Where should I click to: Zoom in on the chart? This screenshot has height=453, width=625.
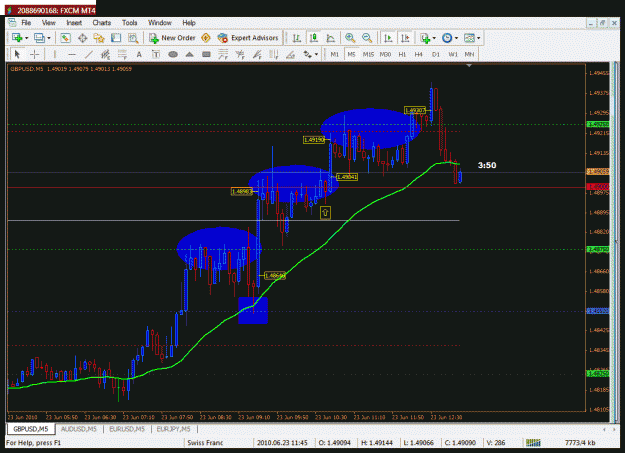click(350, 38)
